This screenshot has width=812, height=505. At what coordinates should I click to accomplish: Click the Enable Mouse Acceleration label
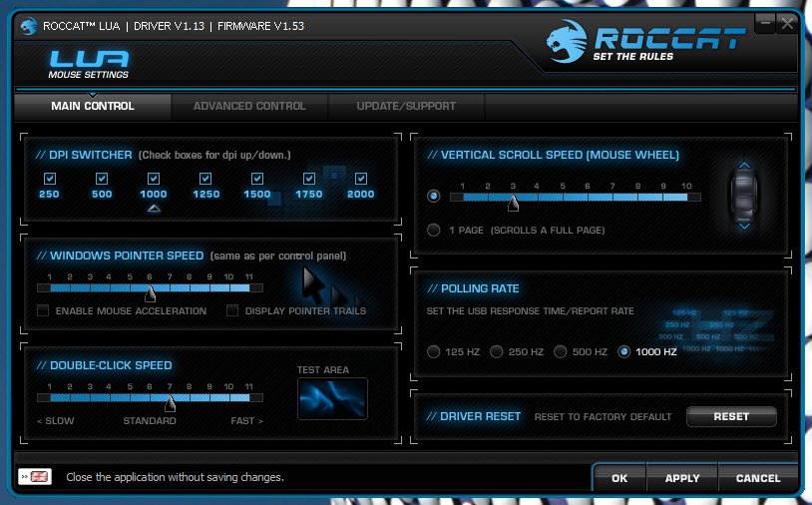131,310
